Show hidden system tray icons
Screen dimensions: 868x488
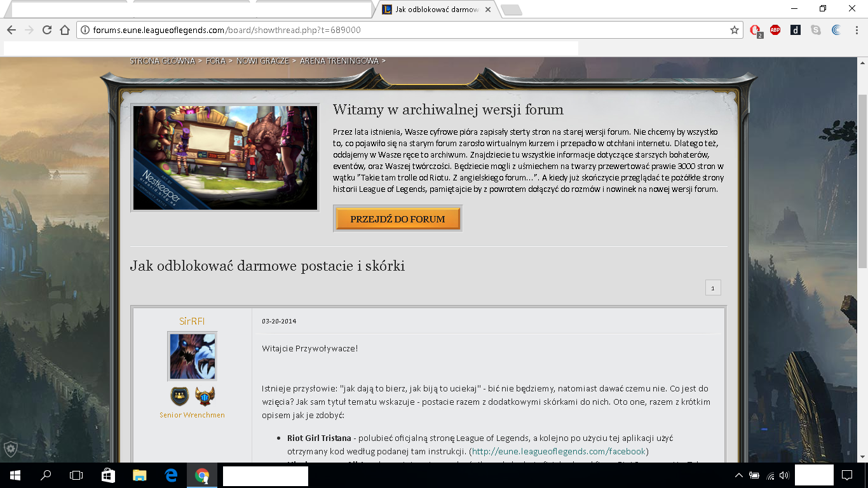739,475
